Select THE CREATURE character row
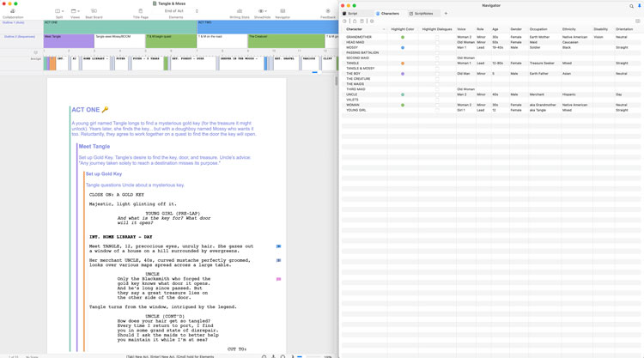644x358 pixels. [492, 79]
